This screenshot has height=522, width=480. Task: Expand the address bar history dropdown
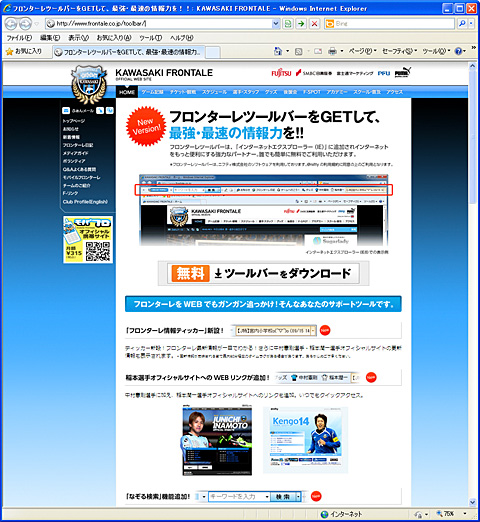(276, 24)
